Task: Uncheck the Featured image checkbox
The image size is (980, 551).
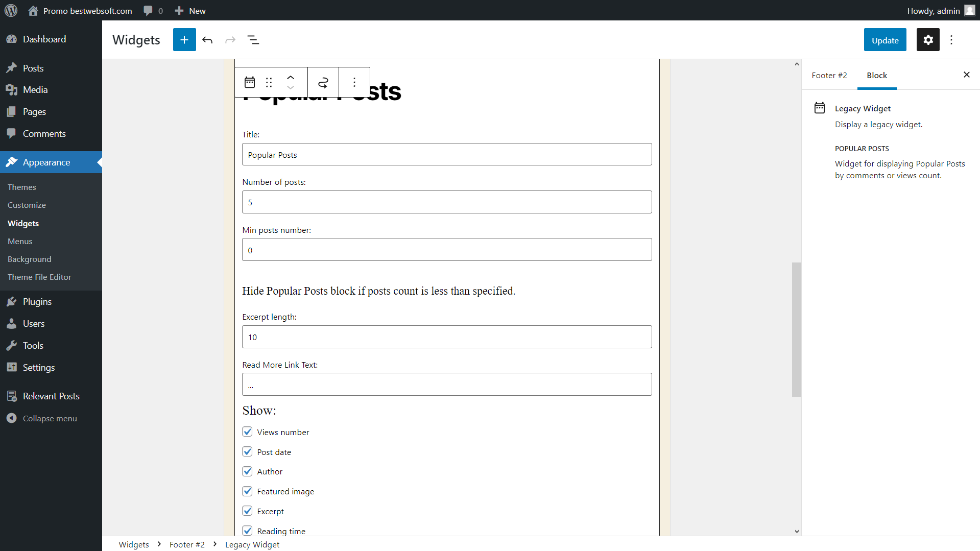Action: point(247,491)
